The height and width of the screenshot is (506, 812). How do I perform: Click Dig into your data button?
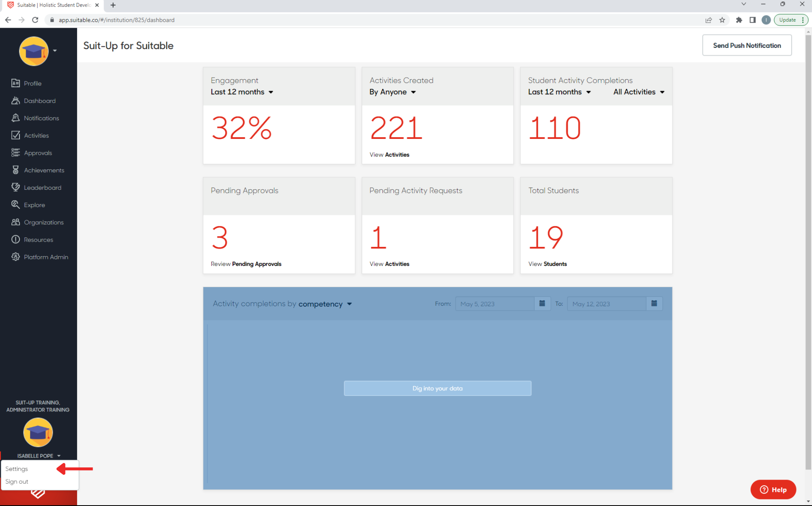[437, 388]
